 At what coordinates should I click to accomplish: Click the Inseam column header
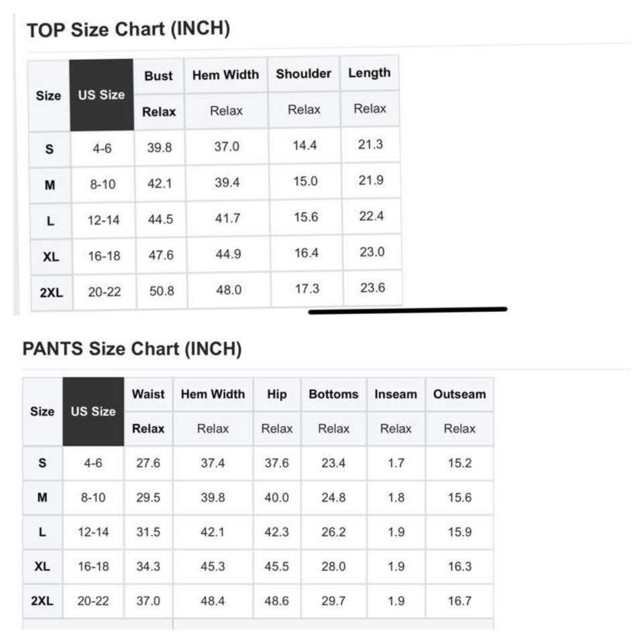(x=396, y=394)
